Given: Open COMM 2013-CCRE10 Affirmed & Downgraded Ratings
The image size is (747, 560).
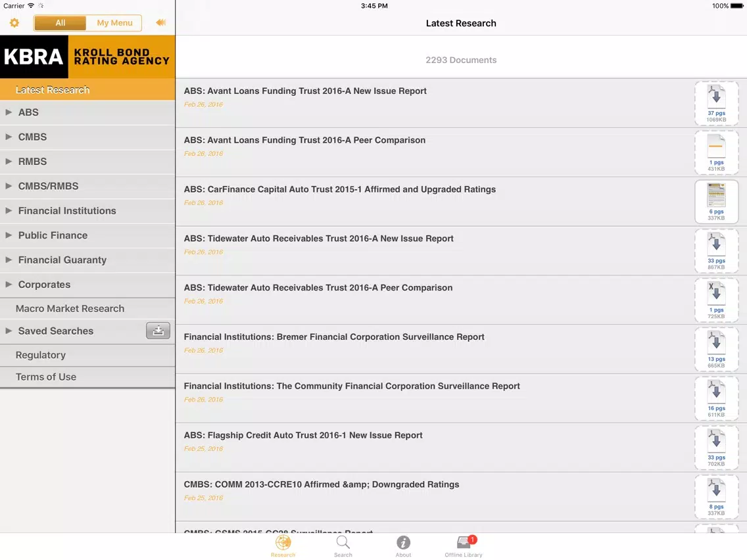Looking at the screenshot, I should pyautogui.click(x=322, y=484).
